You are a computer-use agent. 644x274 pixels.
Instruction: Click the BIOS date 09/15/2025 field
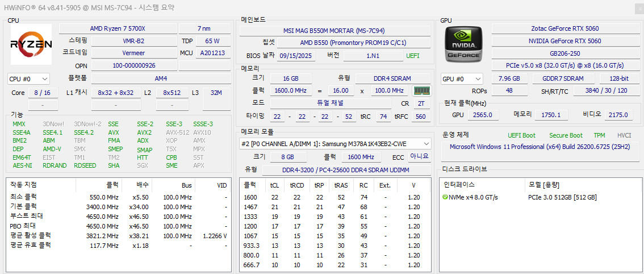[296, 56]
